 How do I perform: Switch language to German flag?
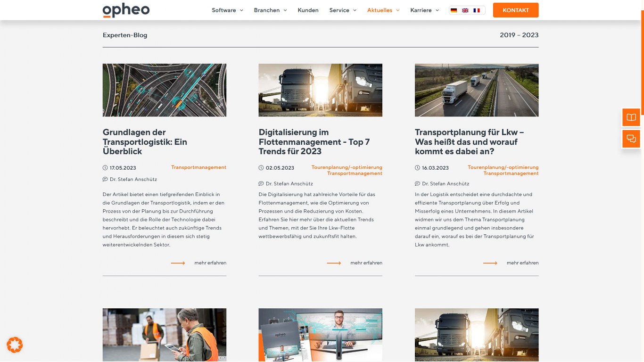[454, 10]
